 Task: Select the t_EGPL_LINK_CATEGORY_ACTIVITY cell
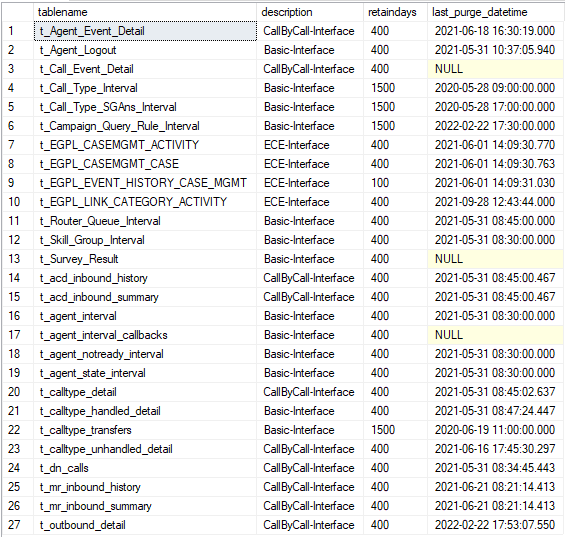pyautogui.click(x=145, y=202)
